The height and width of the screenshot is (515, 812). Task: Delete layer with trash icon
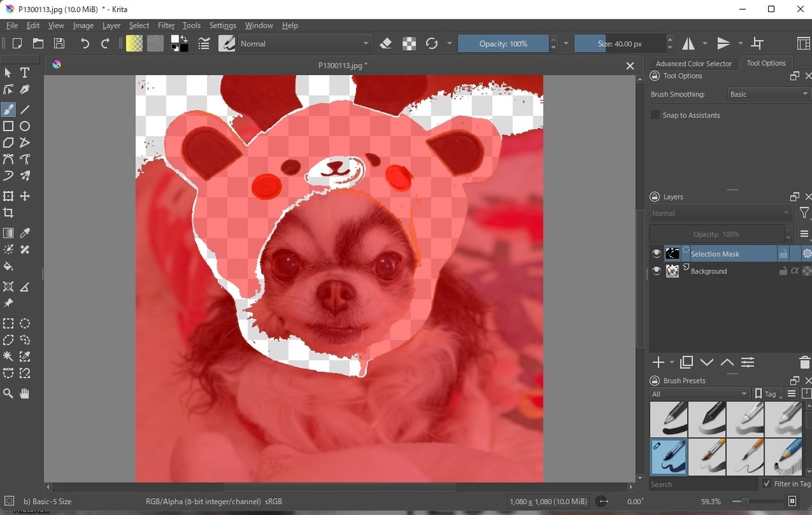(804, 363)
